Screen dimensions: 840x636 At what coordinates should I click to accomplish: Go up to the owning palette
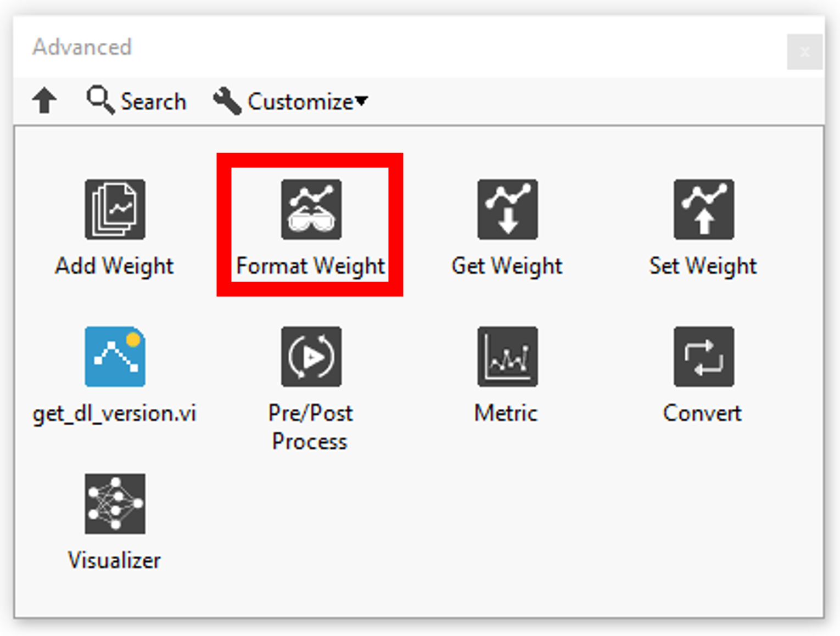[44, 101]
